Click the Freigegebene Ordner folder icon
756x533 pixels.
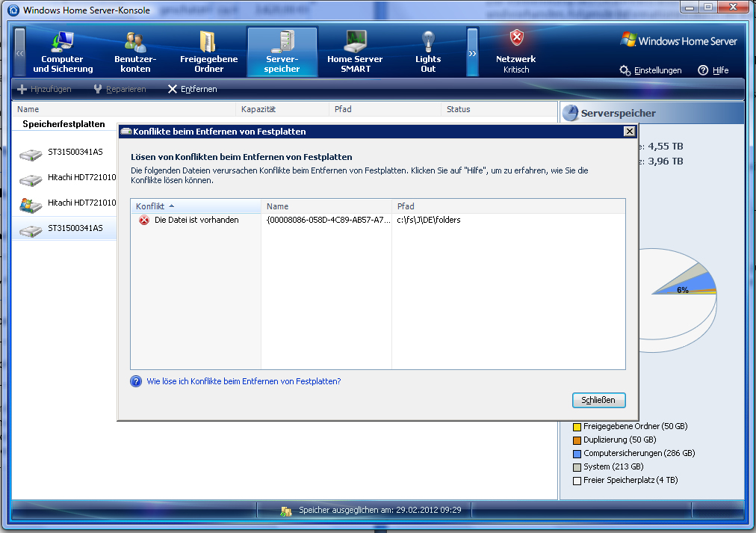click(x=208, y=42)
